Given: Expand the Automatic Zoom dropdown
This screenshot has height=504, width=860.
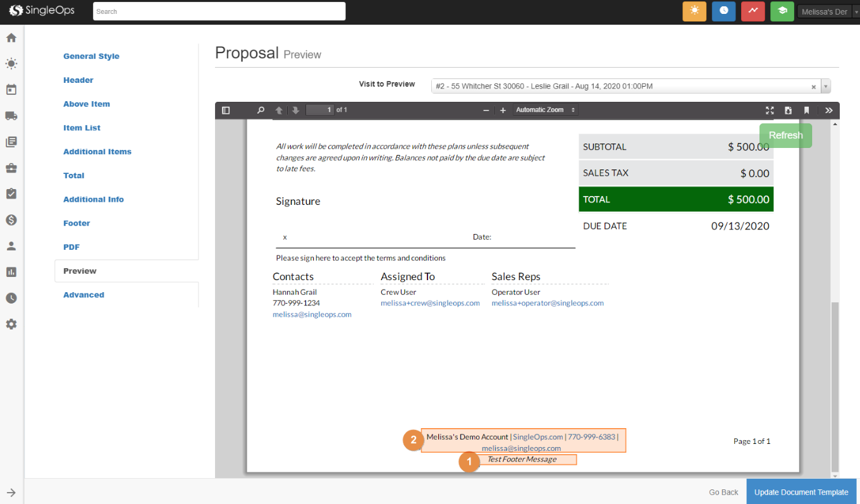Looking at the screenshot, I should [x=546, y=110].
